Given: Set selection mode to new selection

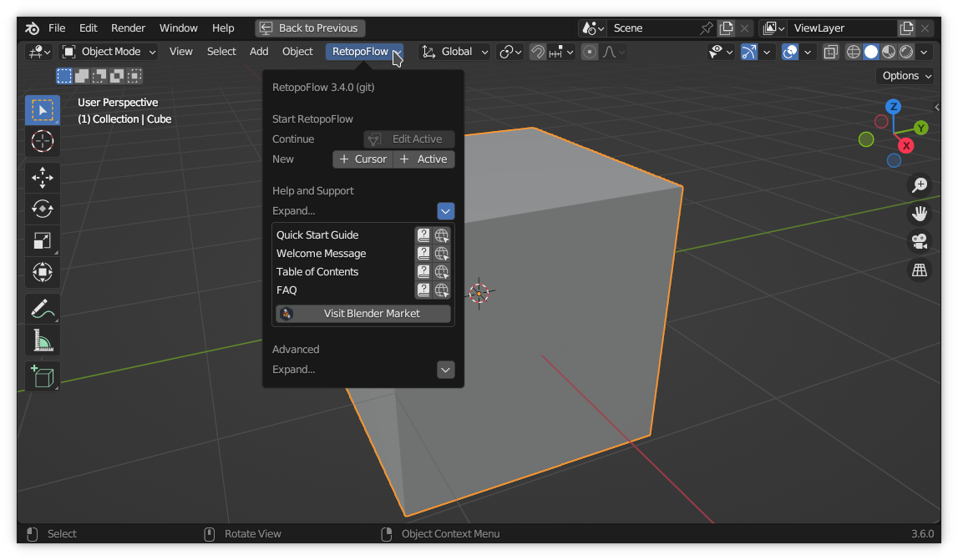Looking at the screenshot, I should click(64, 76).
